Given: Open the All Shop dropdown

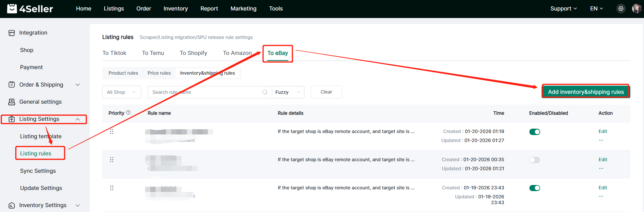Looking at the screenshot, I should 122,92.
